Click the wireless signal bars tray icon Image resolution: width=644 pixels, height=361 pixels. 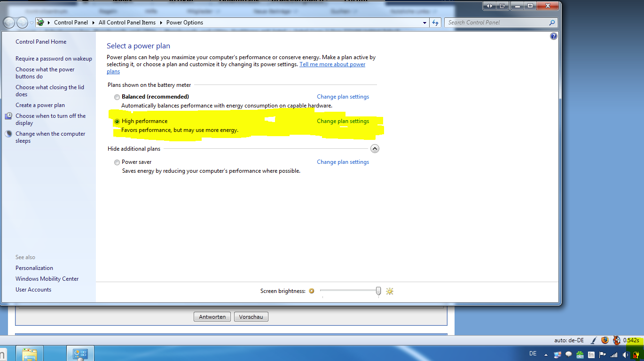(613, 354)
